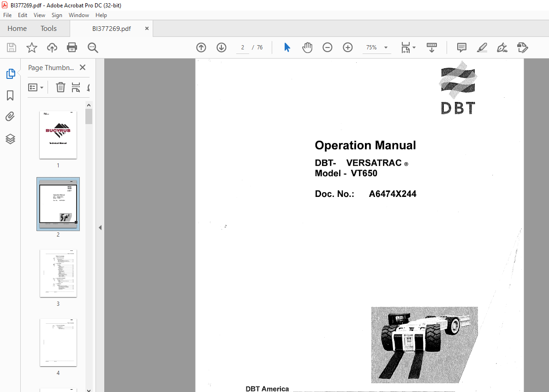Switch to the Home tab
Image resolution: width=549 pixels, height=392 pixels.
pyautogui.click(x=17, y=28)
